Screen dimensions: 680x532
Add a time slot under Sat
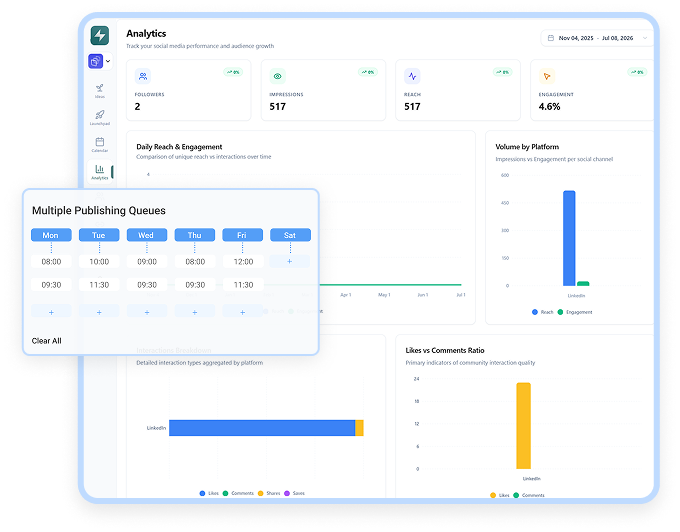tap(290, 261)
